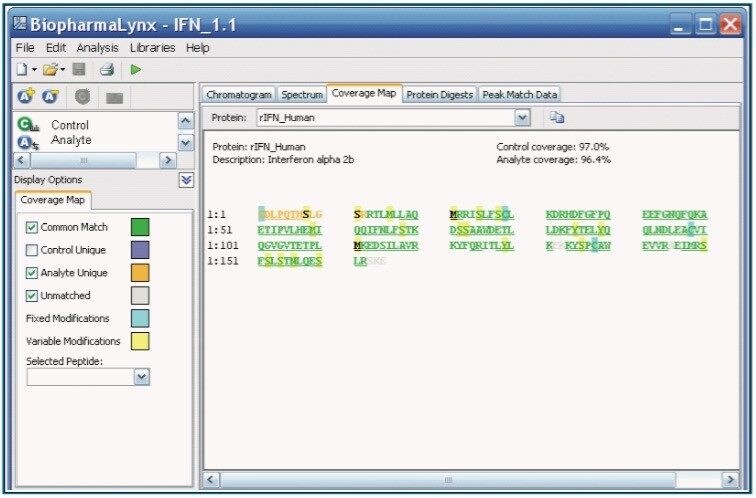Click Description: Interferon alpha 2b text
756x498 pixels.
pyautogui.click(x=283, y=160)
